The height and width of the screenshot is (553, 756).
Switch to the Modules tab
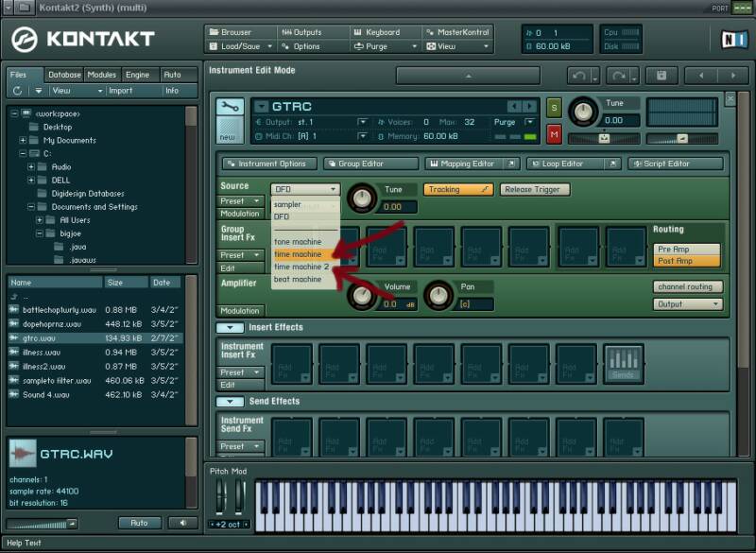[102, 75]
